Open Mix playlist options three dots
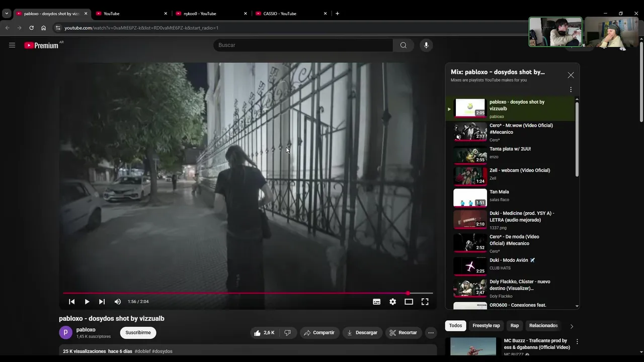This screenshot has height=362, width=644. pyautogui.click(x=571, y=89)
